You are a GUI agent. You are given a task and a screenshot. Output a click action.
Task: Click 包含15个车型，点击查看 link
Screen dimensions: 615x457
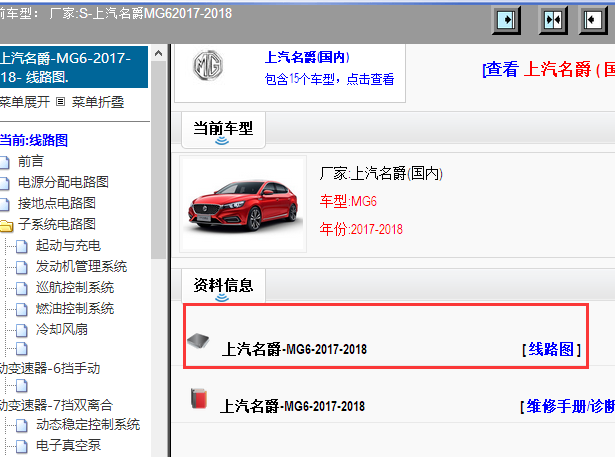329,79
